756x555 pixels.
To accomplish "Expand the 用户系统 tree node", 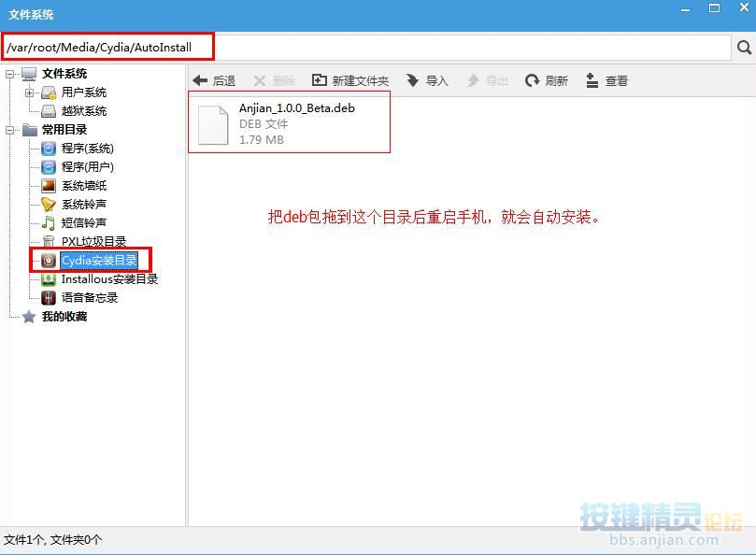I will tap(29, 92).
